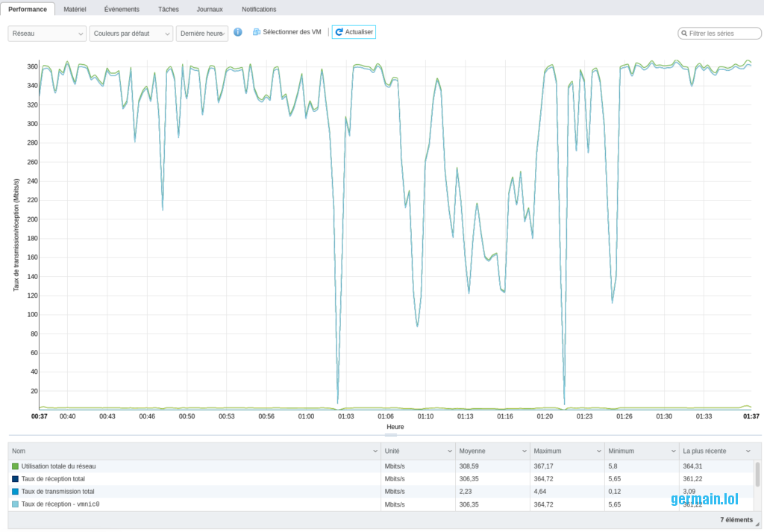Viewport: 764px width, 532px height.
Task: Click the panel resize handle below the chart
Action: click(391, 434)
